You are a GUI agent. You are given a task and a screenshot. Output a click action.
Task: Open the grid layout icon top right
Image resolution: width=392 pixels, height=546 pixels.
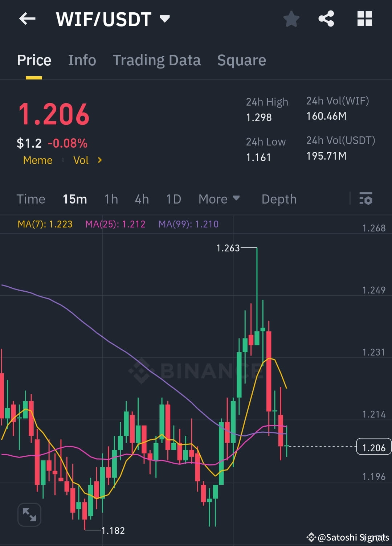tap(365, 19)
